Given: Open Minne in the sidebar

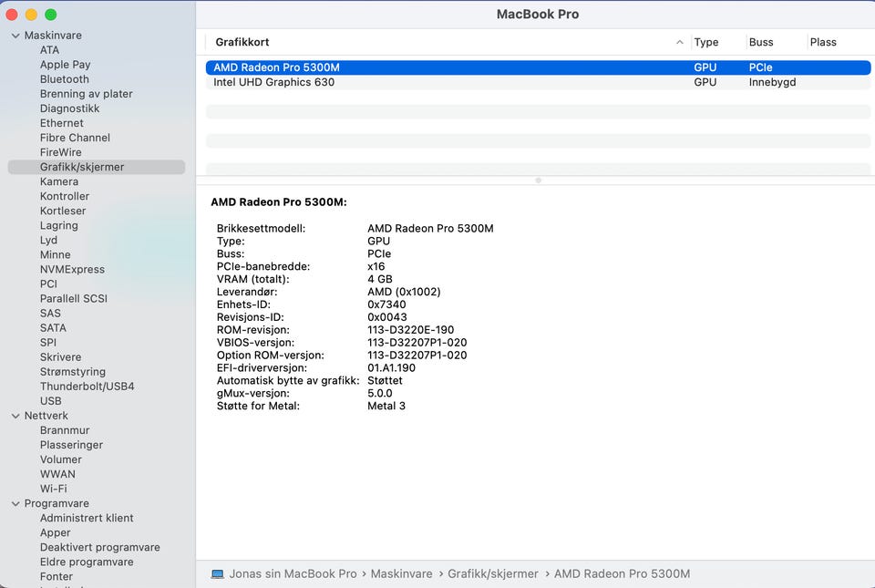Looking at the screenshot, I should 55,255.
